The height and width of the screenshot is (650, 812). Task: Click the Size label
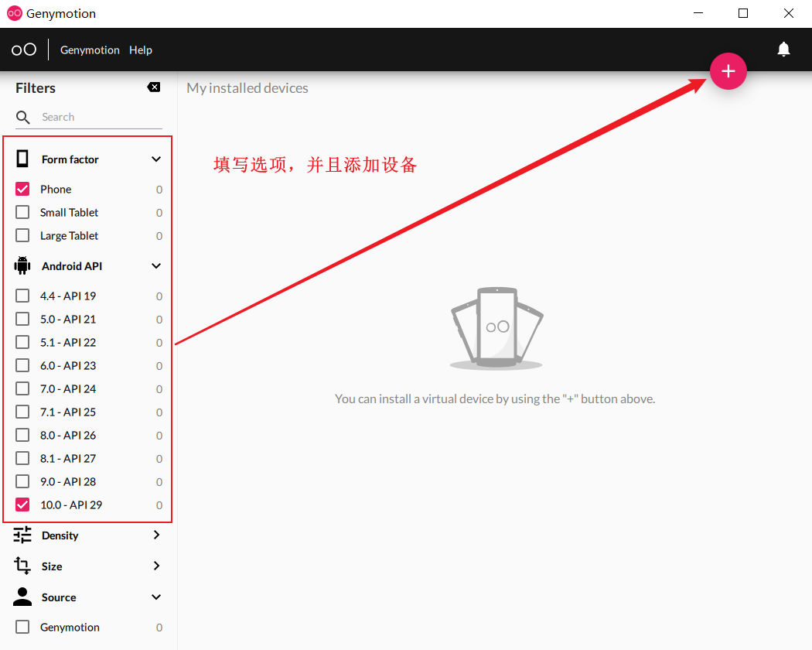click(x=52, y=566)
